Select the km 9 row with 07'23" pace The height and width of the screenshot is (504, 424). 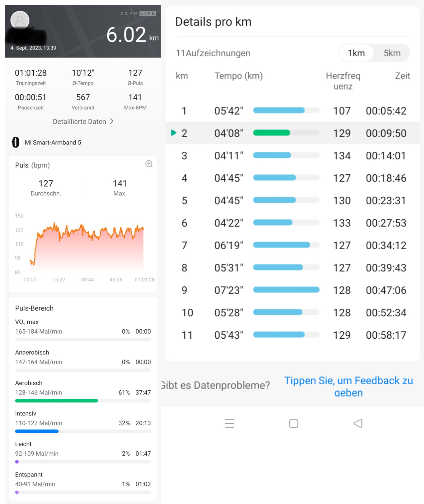[x=293, y=290]
